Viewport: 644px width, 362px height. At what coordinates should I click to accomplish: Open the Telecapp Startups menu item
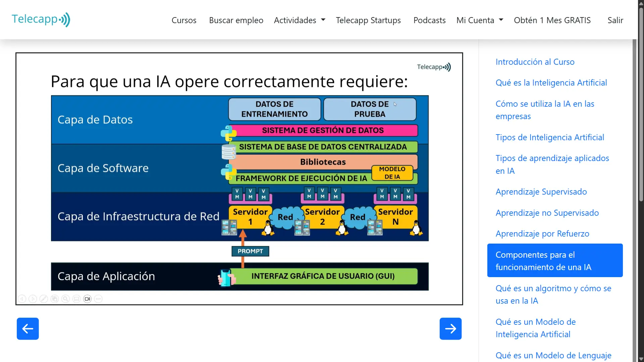tap(368, 20)
